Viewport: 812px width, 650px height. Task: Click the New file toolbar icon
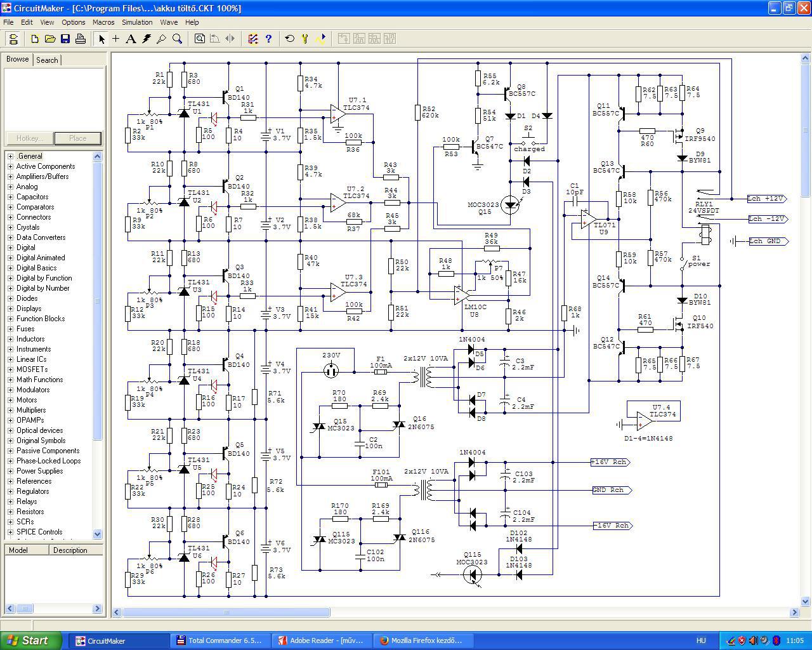click(35, 39)
